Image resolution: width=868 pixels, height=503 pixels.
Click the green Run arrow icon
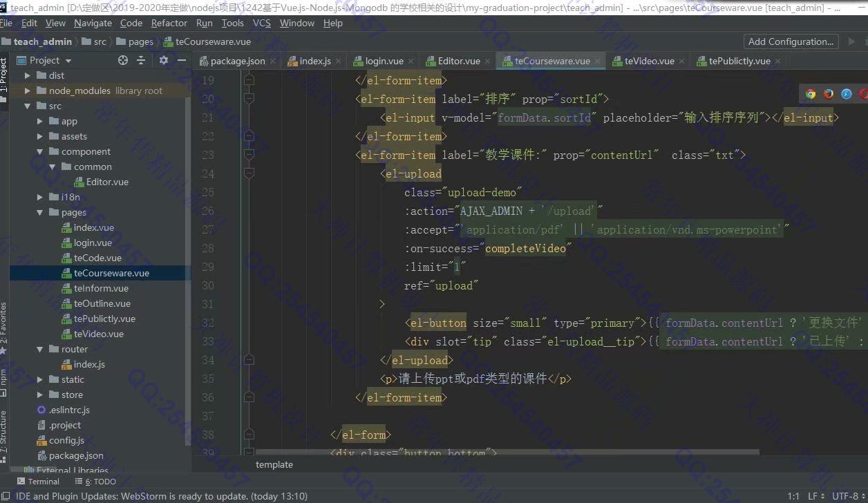tap(851, 41)
